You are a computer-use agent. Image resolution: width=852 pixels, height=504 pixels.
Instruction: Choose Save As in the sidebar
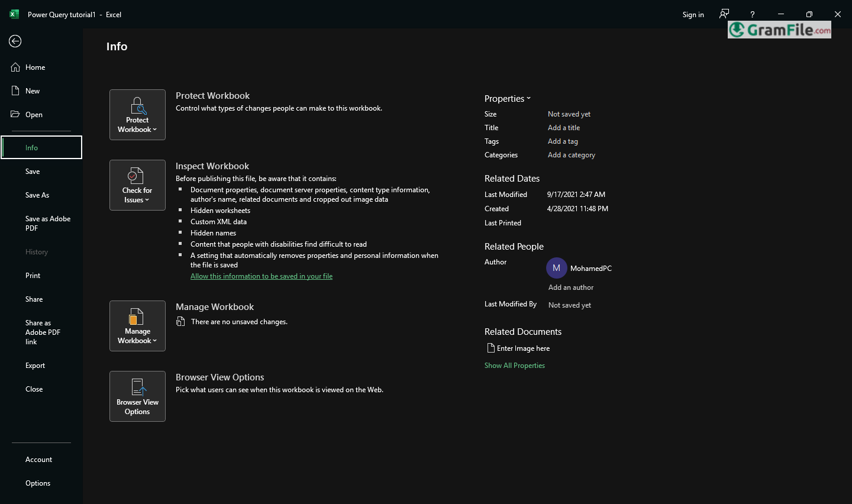(41, 195)
